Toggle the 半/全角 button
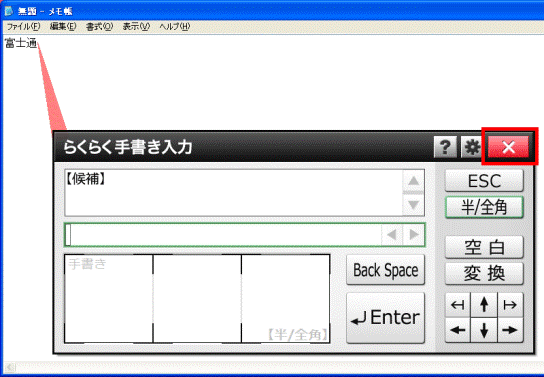The image size is (544, 377). point(484,207)
